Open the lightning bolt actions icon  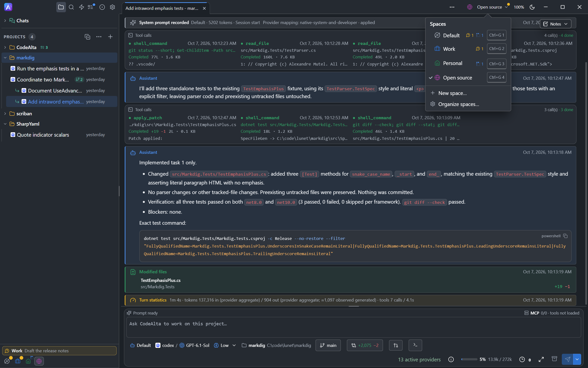click(x=82, y=7)
